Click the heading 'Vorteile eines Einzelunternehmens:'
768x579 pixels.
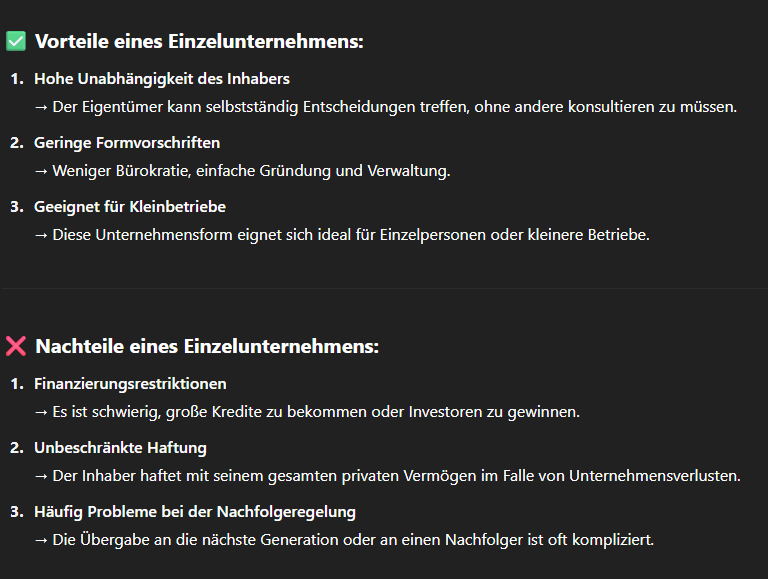[x=199, y=42]
